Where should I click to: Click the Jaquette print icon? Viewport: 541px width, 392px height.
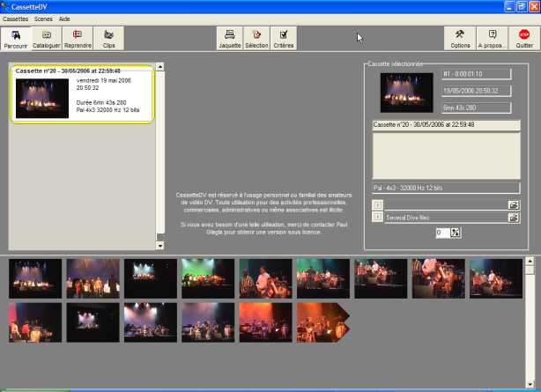tap(230, 38)
